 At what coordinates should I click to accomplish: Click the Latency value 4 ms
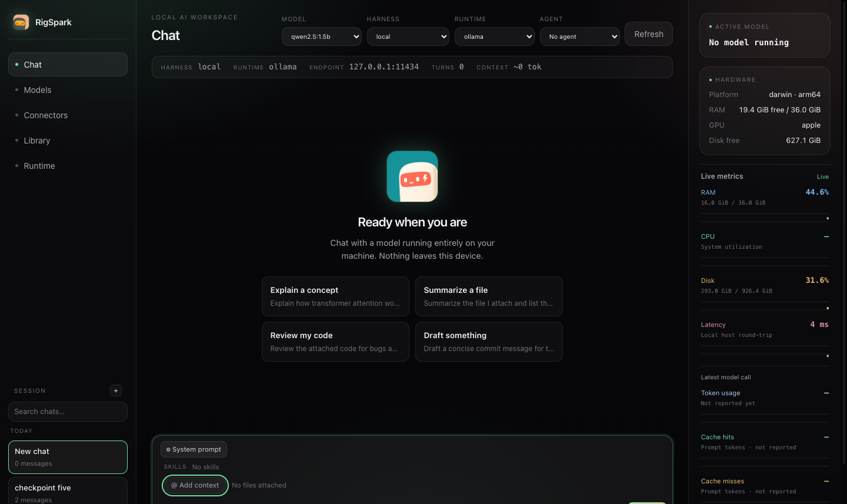(x=819, y=325)
